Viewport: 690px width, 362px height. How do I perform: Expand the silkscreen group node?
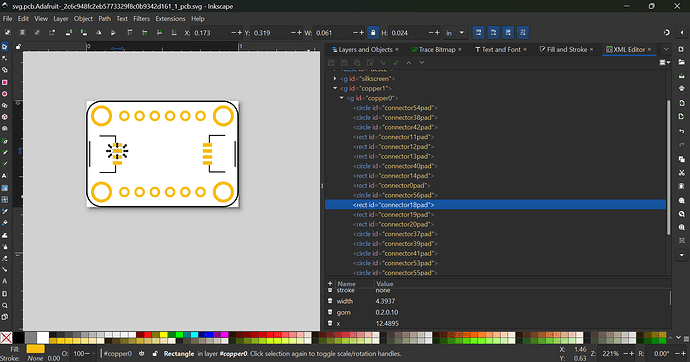(335, 79)
